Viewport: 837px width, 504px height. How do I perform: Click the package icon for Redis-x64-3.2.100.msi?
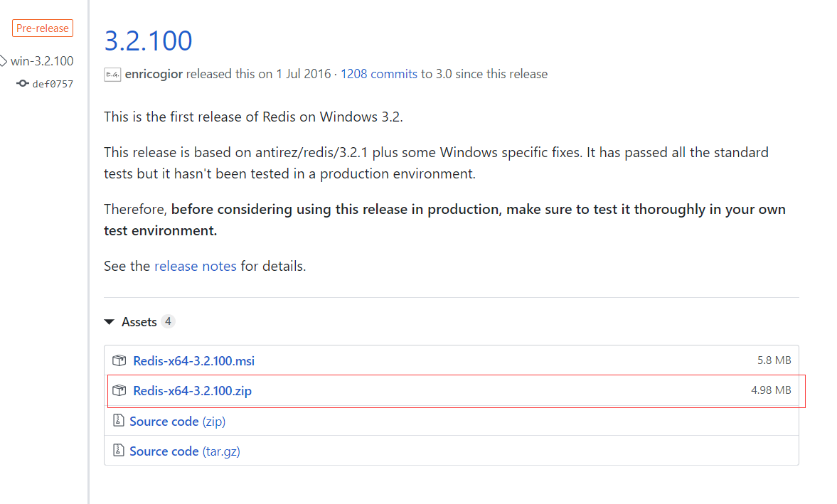119,360
